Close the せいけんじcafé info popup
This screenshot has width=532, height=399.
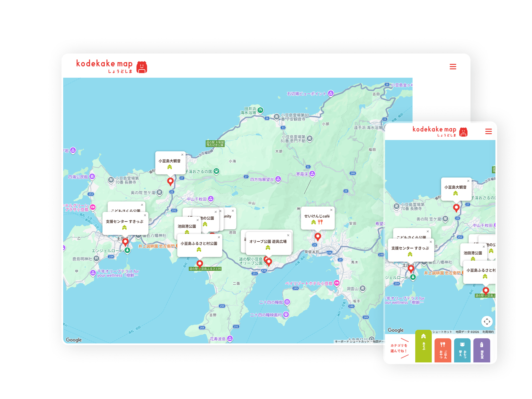(x=331, y=210)
